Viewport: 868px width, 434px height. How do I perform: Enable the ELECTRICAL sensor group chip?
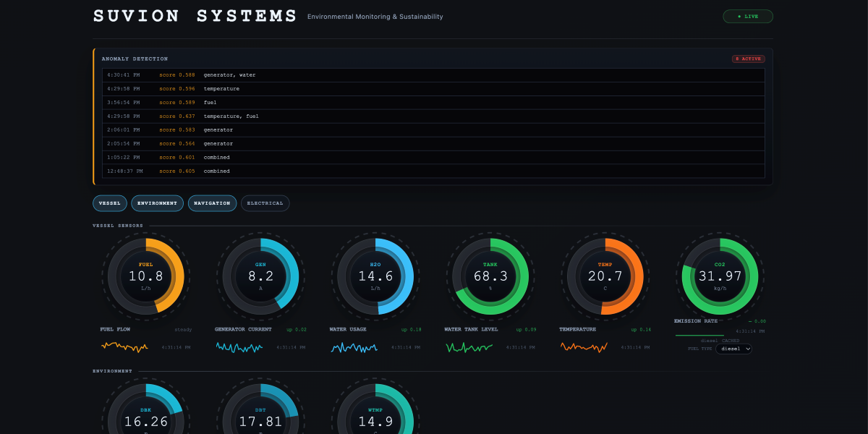(x=265, y=203)
